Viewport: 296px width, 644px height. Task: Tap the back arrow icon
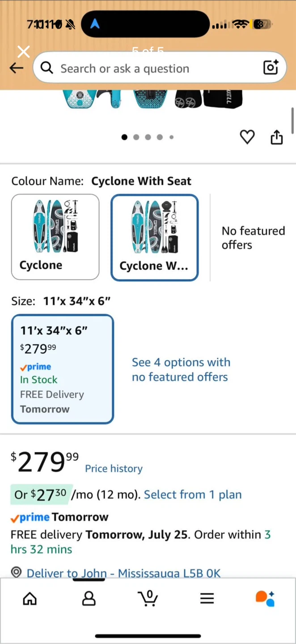coord(17,68)
